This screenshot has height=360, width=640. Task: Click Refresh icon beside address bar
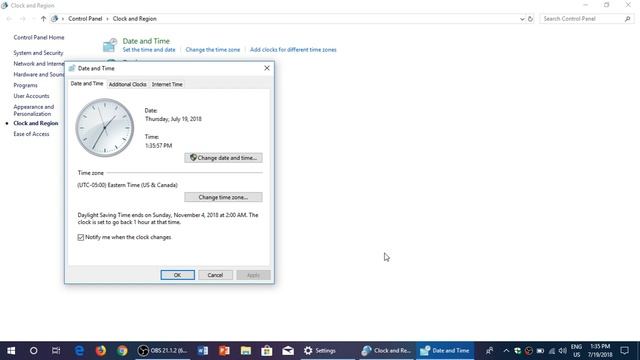pyautogui.click(x=530, y=19)
